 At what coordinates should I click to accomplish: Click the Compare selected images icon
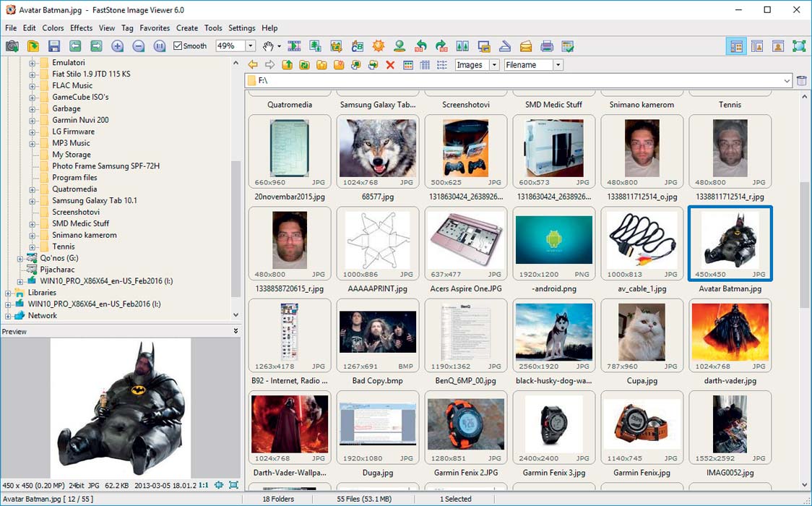pos(462,46)
